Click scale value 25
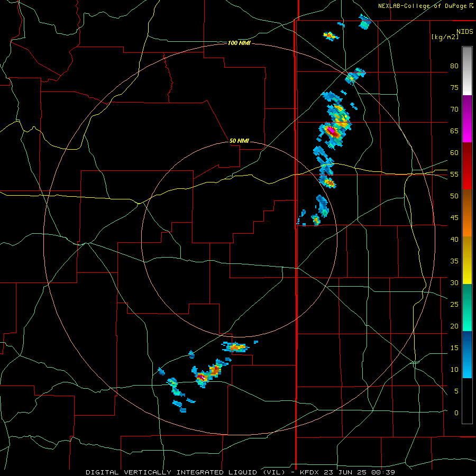This screenshot has width=476, height=476. [454, 305]
